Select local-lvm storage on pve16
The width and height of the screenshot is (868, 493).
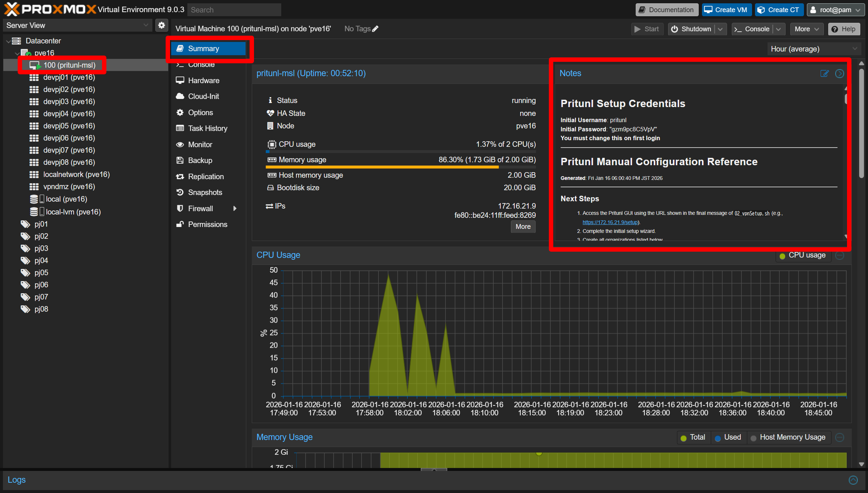click(x=73, y=212)
